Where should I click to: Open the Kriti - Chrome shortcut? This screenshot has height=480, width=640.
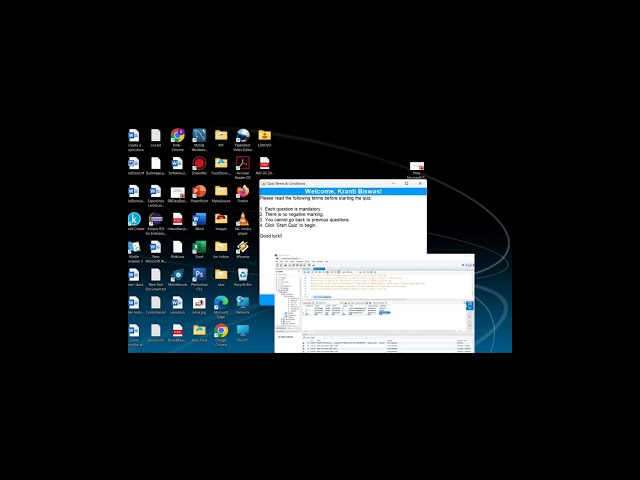coord(178,140)
